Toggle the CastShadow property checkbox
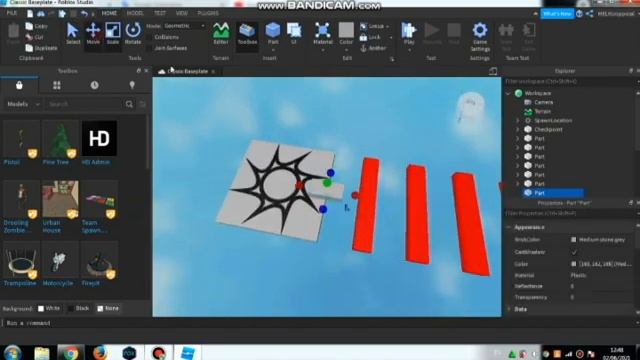Image resolution: width=640 pixels, height=360 pixels. (x=574, y=252)
